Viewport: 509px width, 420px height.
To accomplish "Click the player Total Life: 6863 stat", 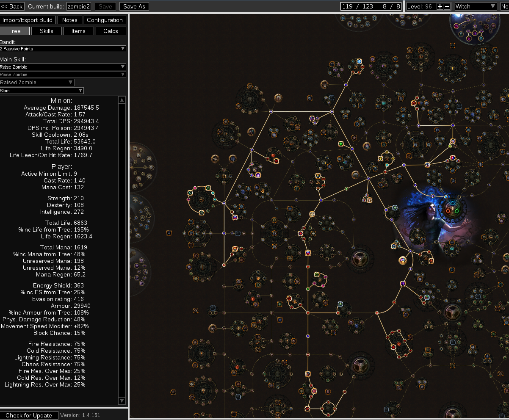I will coord(66,223).
